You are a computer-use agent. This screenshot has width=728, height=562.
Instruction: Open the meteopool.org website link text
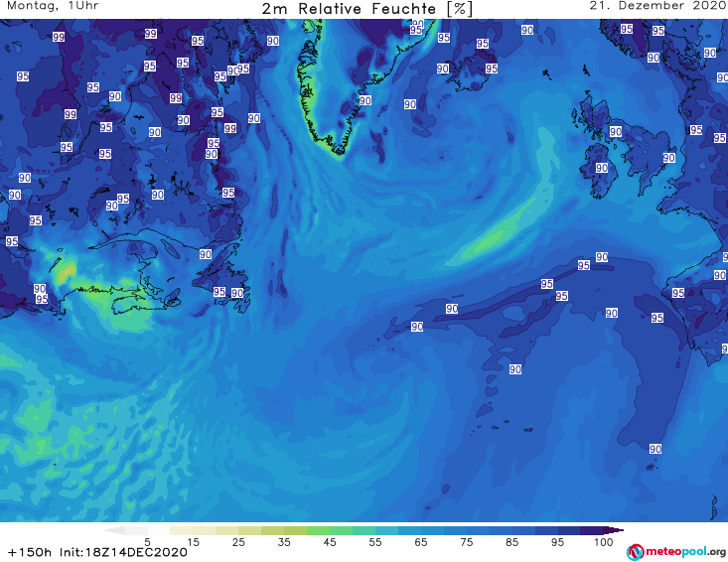point(685,552)
